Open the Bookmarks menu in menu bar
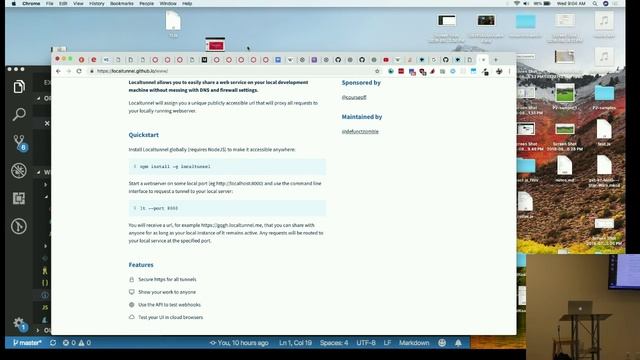 coord(122,3)
